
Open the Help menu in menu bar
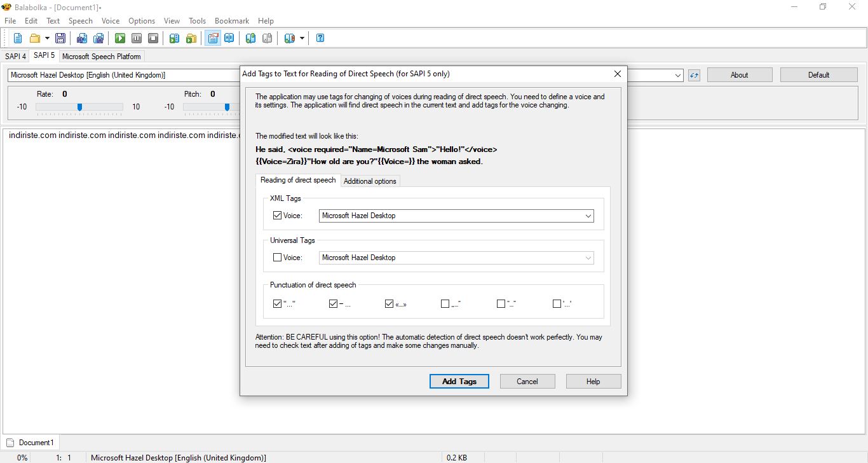[266, 21]
